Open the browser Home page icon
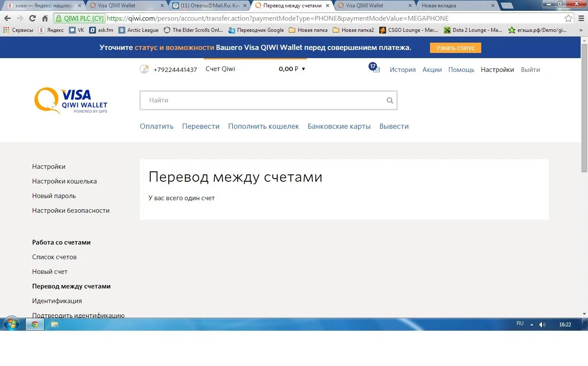This screenshot has height=366, width=588. [x=45, y=19]
